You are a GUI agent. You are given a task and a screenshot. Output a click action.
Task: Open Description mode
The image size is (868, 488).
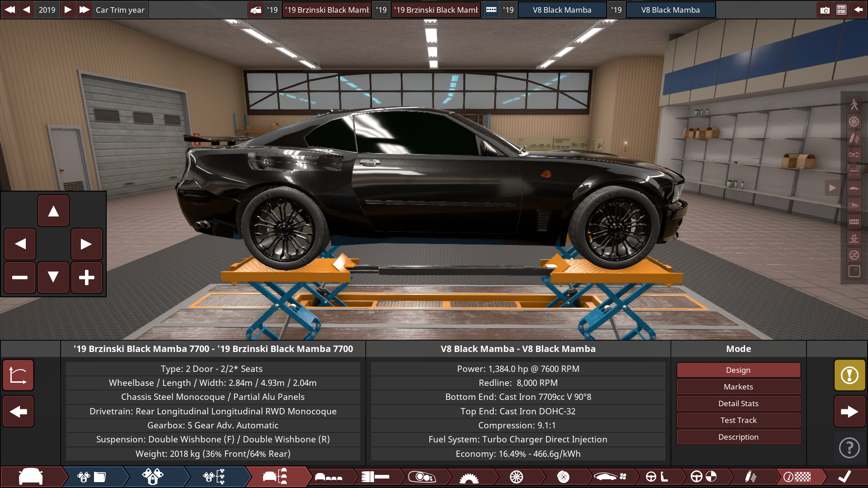738,437
